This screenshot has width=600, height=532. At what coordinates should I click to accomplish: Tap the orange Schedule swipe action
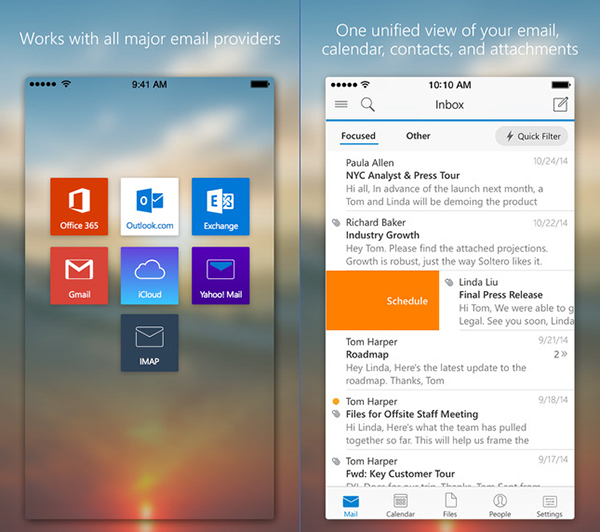click(x=383, y=300)
